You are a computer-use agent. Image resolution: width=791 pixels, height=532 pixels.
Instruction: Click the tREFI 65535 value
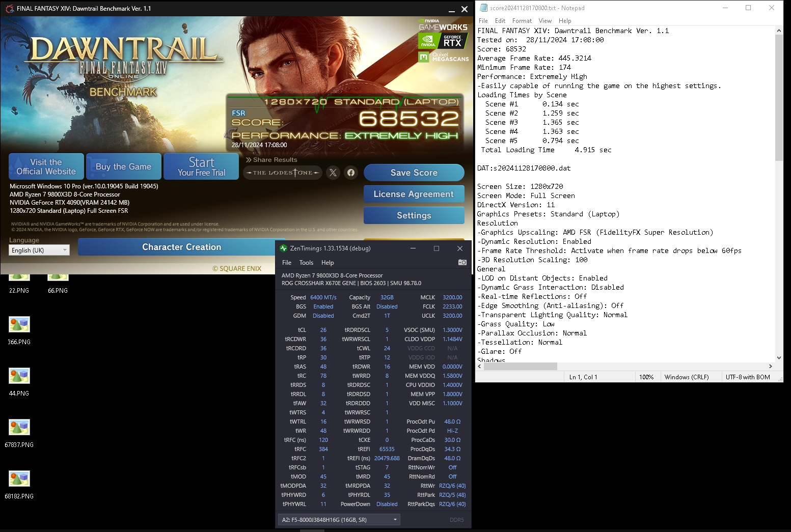coord(387,449)
